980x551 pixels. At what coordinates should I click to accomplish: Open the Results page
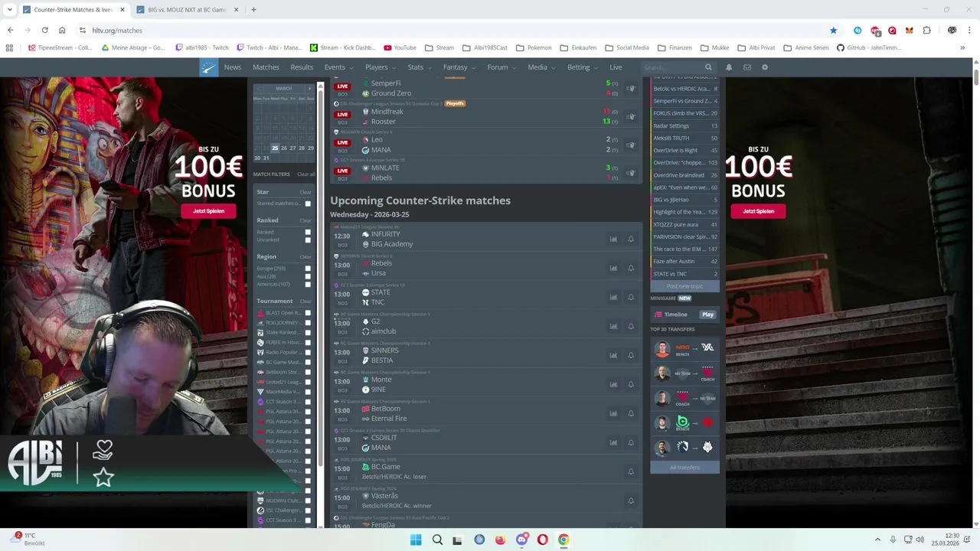[302, 67]
